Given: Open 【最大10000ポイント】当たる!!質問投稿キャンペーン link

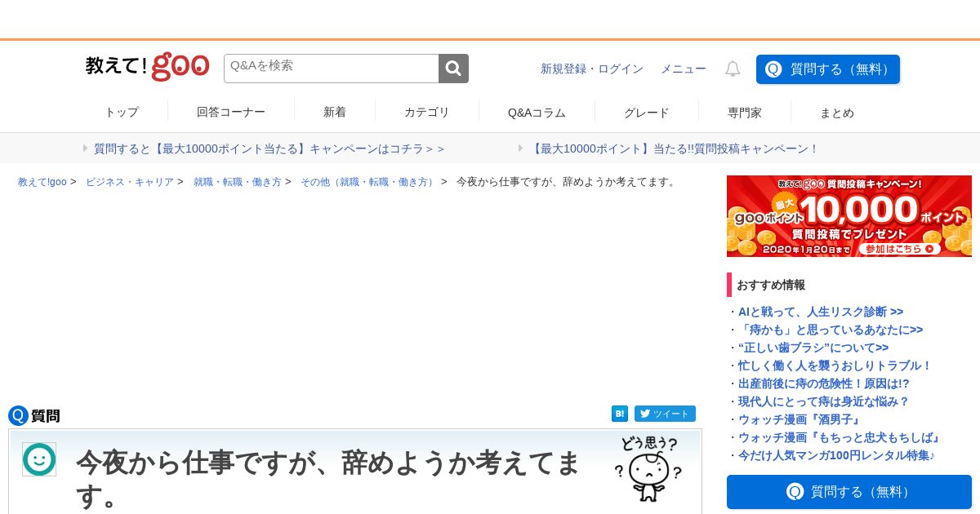Looking at the screenshot, I should (674, 148).
